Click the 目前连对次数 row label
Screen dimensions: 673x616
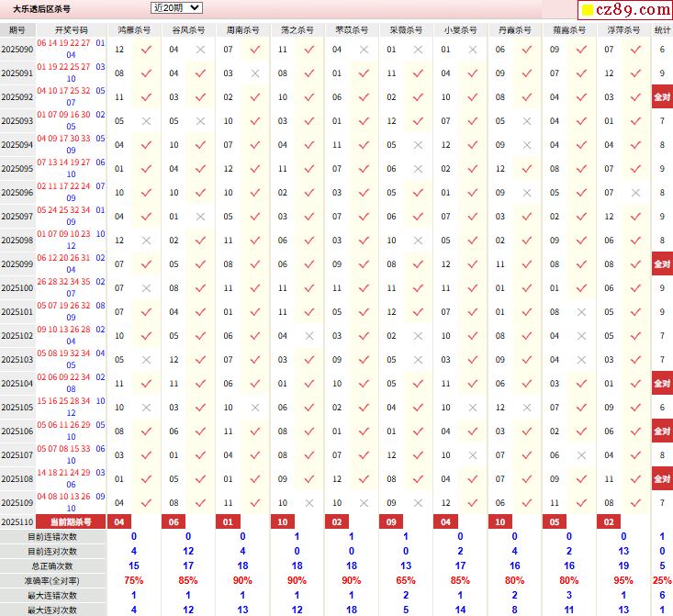click(x=52, y=551)
